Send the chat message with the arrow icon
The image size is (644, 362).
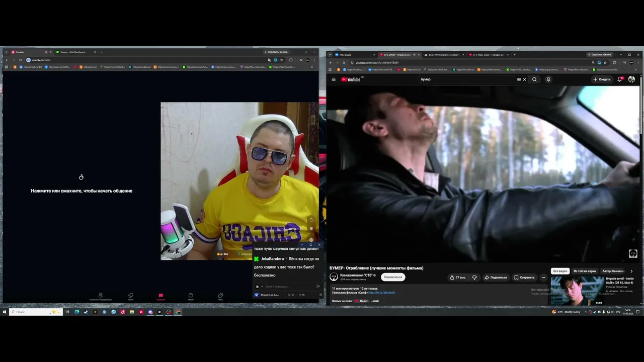click(x=318, y=286)
